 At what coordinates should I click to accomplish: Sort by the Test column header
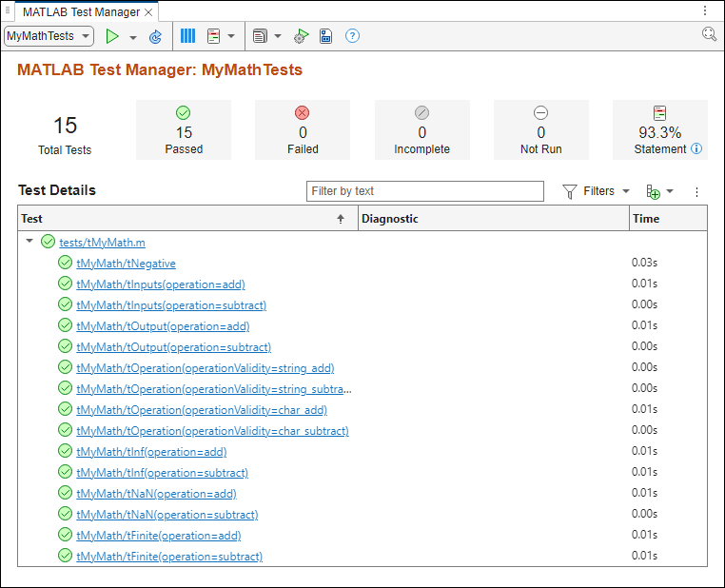pos(187,218)
